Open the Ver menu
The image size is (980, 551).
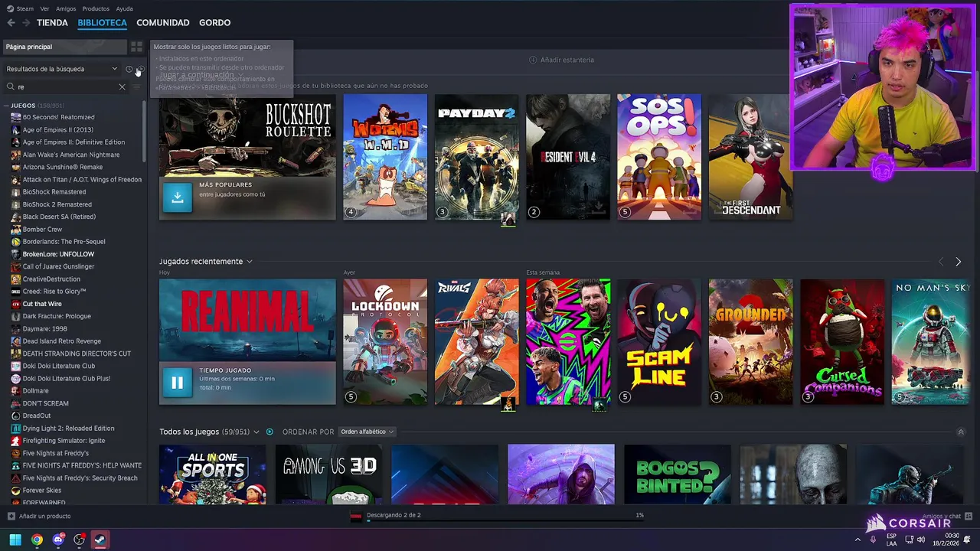coord(44,8)
